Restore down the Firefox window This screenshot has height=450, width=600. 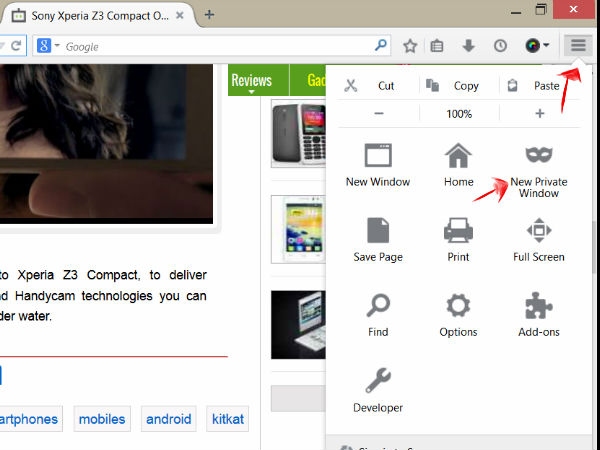[x=541, y=10]
